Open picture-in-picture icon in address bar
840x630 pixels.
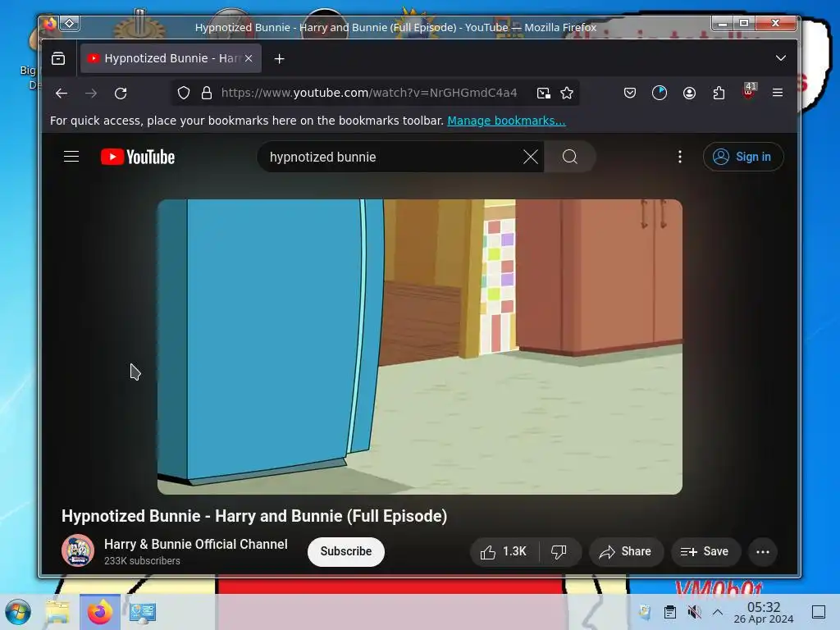click(x=543, y=94)
